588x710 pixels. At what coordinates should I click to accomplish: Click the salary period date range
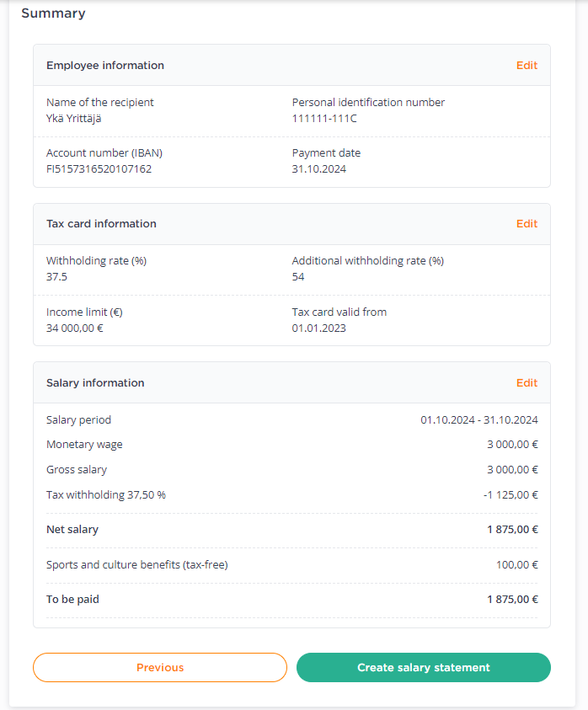(x=479, y=419)
